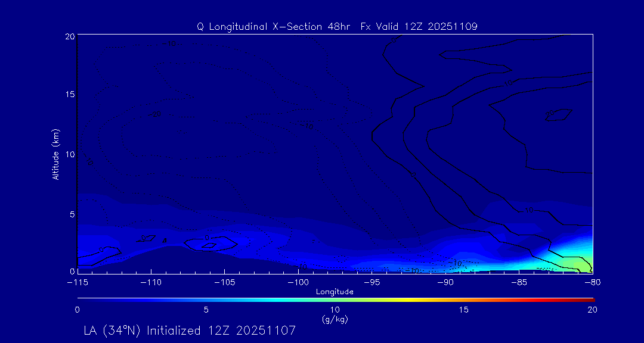The width and height of the screenshot is (644, 343).
Task: Click the colorbar tick label 5
Action: [x=206, y=310]
